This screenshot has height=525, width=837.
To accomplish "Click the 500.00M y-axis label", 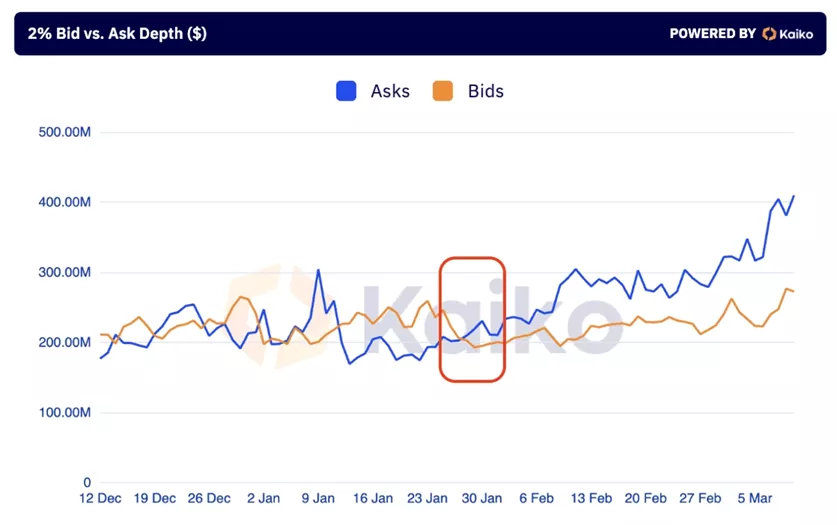I will [x=66, y=133].
